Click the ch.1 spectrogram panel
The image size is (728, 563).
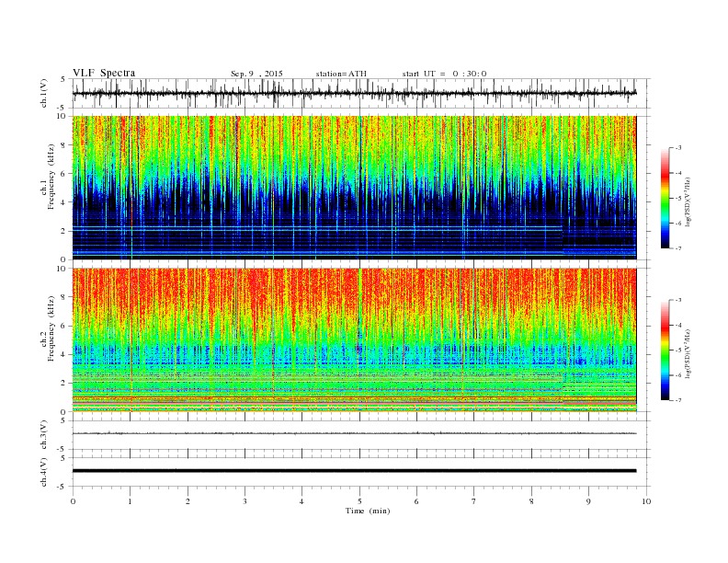click(x=354, y=188)
